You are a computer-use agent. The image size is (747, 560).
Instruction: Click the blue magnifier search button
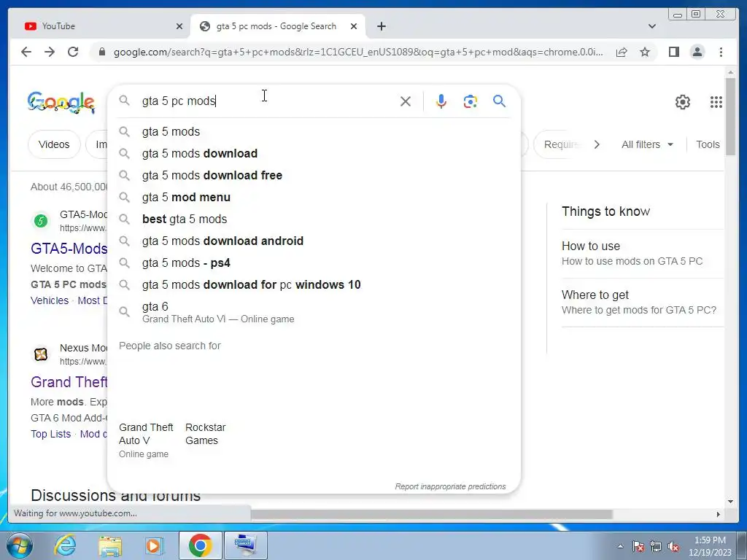pos(499,101)
